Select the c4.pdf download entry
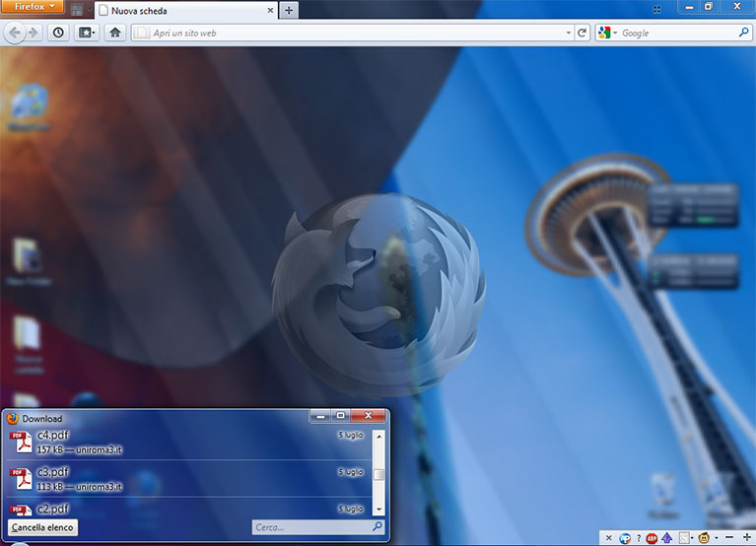This screenshot has height=546, width=756. (188, 442)
